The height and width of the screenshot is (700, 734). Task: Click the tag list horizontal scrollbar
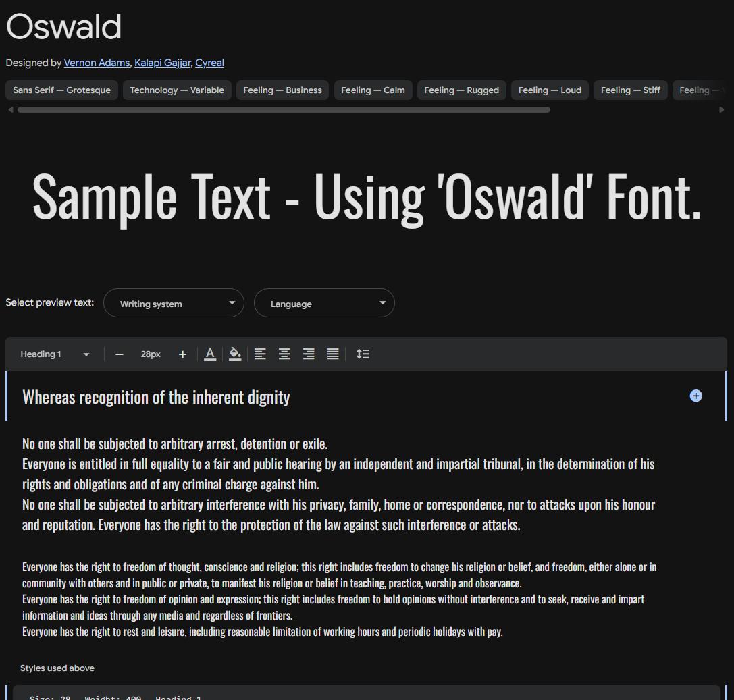[x=284, y=109]
